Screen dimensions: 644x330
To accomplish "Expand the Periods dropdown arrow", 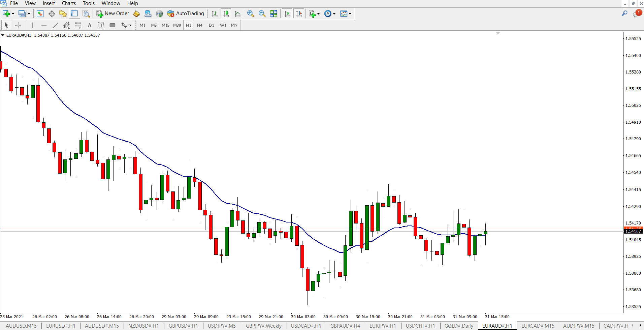I will click(334, 14).
